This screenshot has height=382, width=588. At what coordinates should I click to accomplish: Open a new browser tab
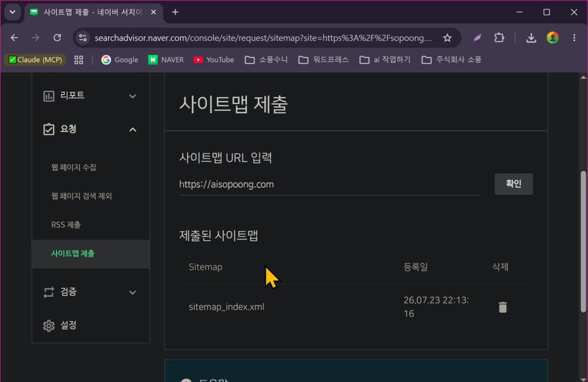click(x=175, y=12)
